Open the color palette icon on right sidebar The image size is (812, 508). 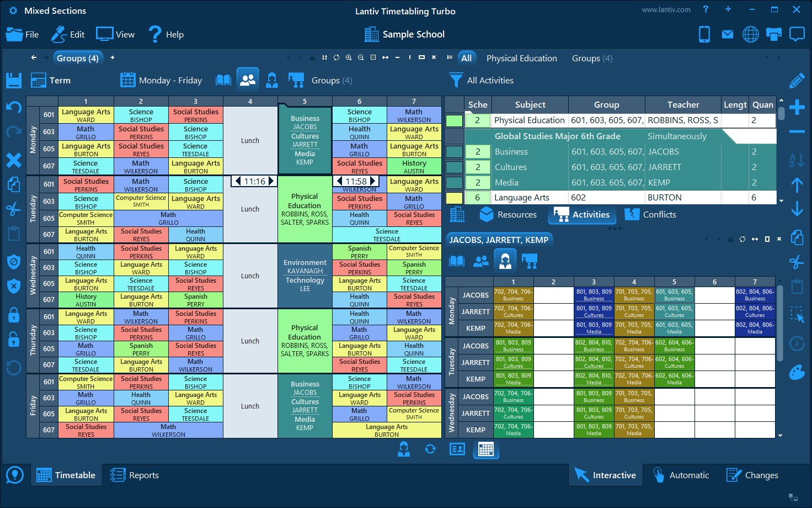tap(797, 372)
